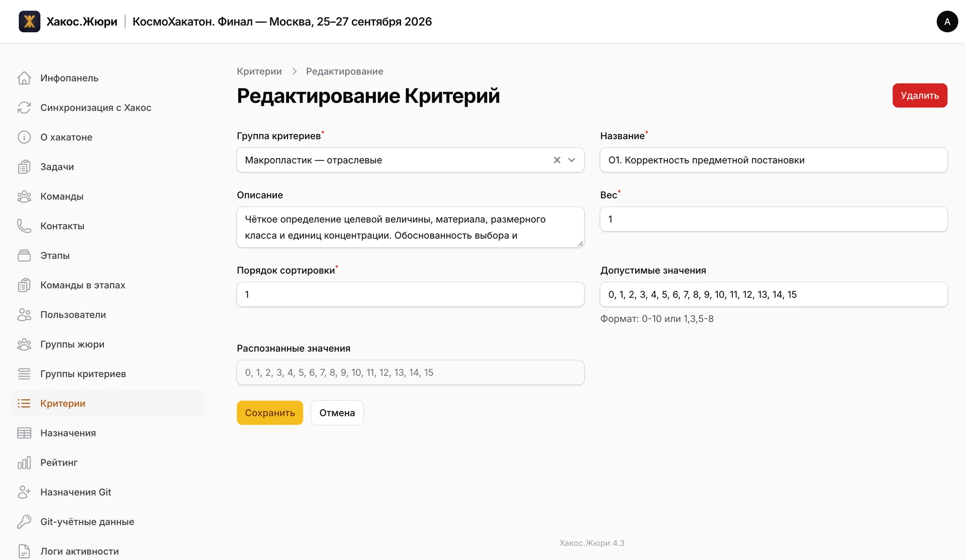The width and height of the screenshot is (965, 560).
Task: Click the Хакос.Жюри logo icon
Action: [29, 22]
